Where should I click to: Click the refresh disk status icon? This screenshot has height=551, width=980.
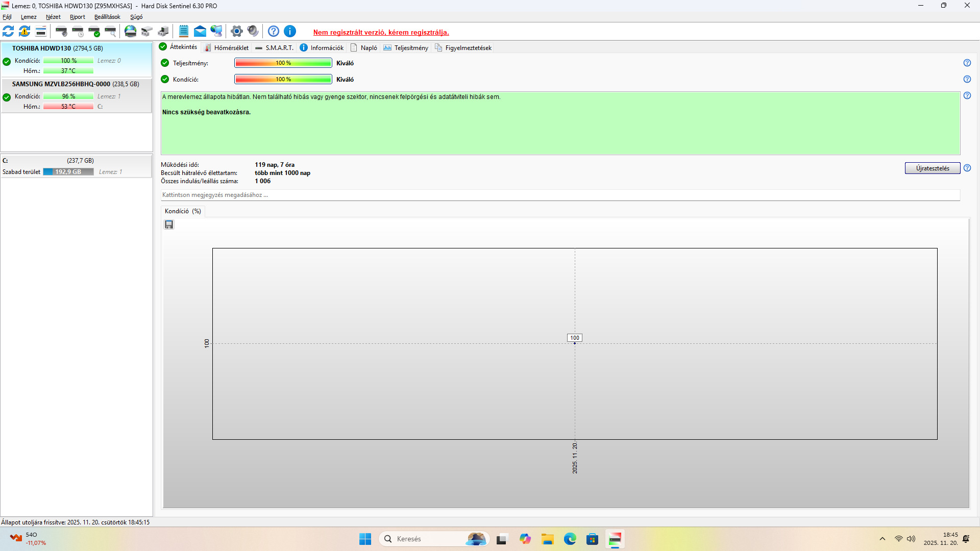(8, 32)
